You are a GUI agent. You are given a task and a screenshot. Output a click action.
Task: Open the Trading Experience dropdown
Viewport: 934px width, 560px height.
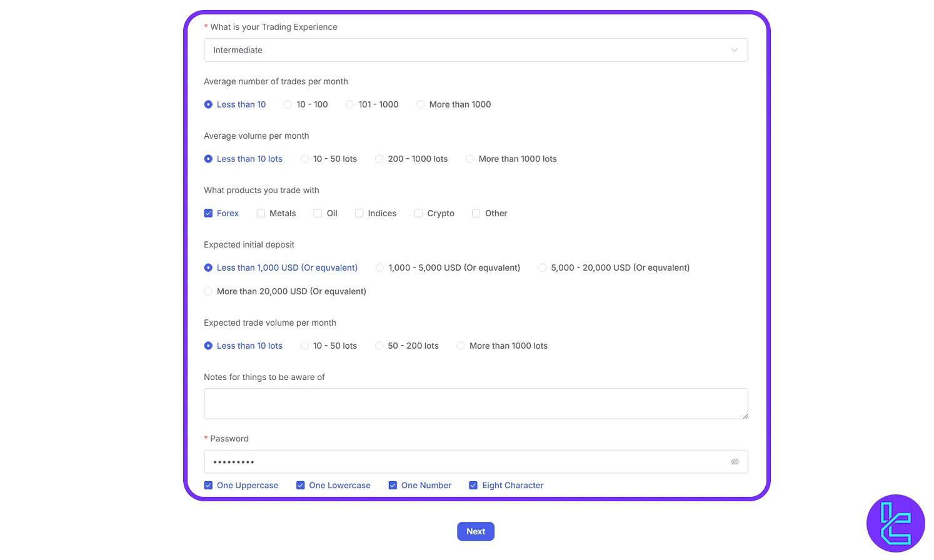[475, 50]
